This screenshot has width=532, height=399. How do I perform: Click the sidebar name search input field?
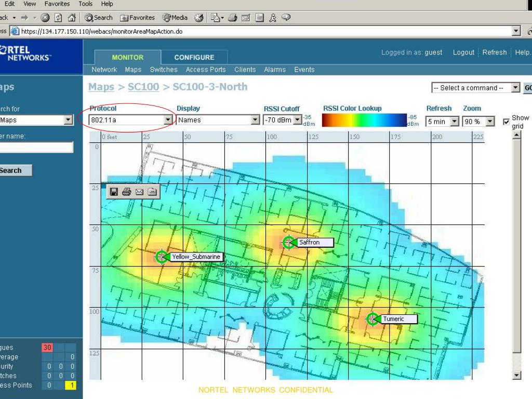point(36,147)
